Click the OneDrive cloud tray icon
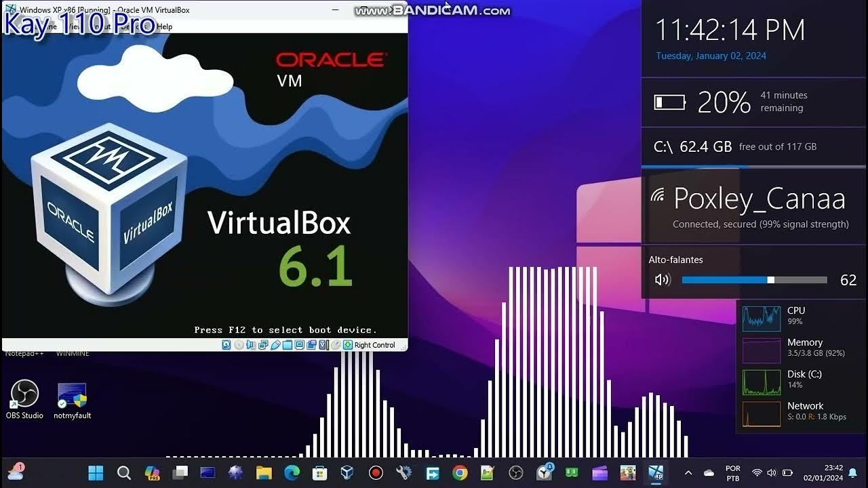The height and width of the screenshot is (488, 868). click(709, 472)
